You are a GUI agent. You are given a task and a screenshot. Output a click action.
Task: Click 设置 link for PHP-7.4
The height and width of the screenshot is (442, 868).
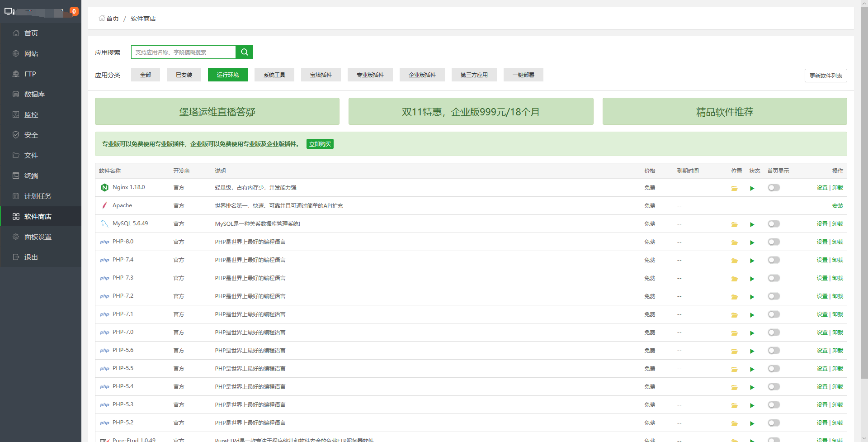click(x=822, y=260)
